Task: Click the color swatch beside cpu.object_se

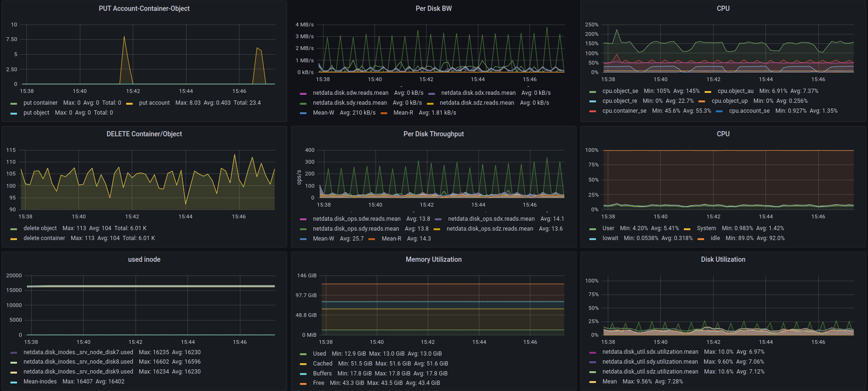Action: pos(593,92)
